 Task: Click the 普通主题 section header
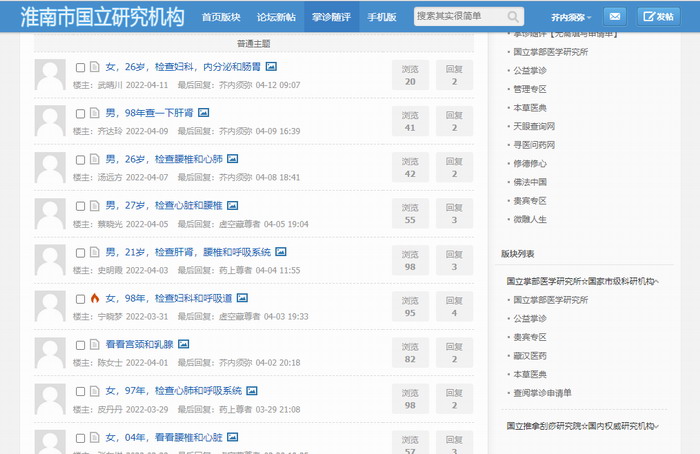pos(254,43)
